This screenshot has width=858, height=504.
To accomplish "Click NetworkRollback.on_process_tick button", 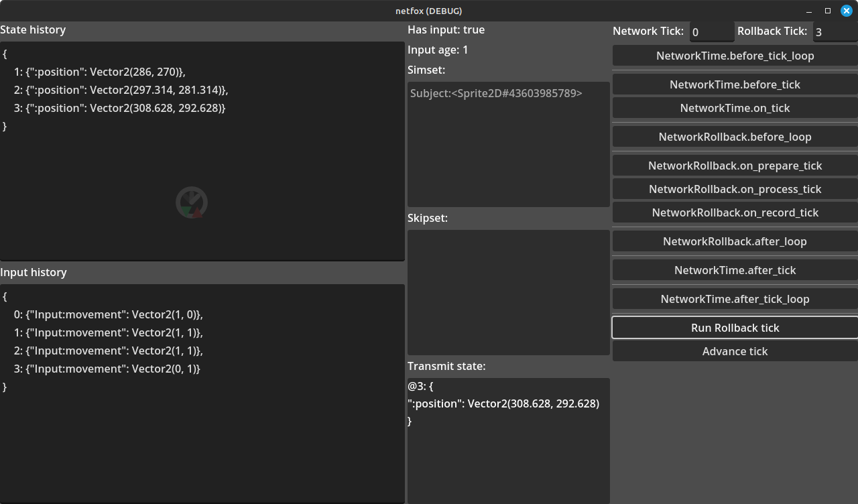I will [735, 189].
